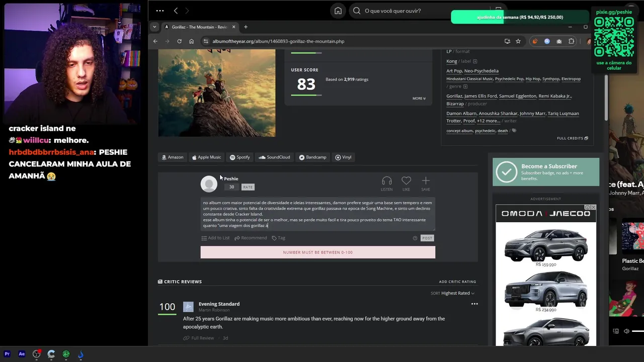Click the POST review button
Screen dimensions: 644x362
(x=427, y=238)
